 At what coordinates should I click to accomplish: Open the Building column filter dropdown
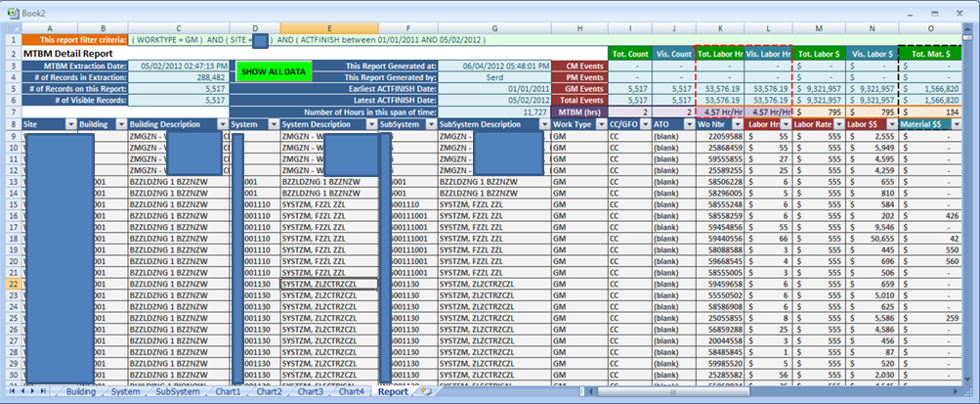(121, 124)
